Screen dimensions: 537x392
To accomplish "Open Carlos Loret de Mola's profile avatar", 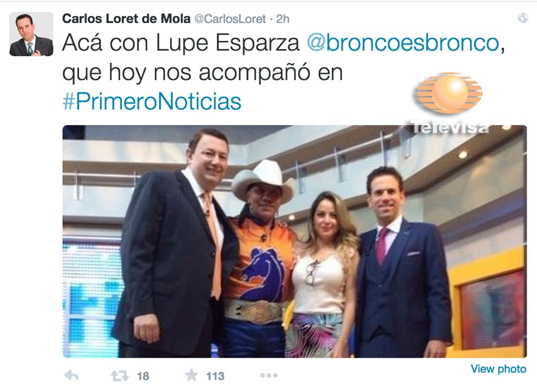I will 31,34.
